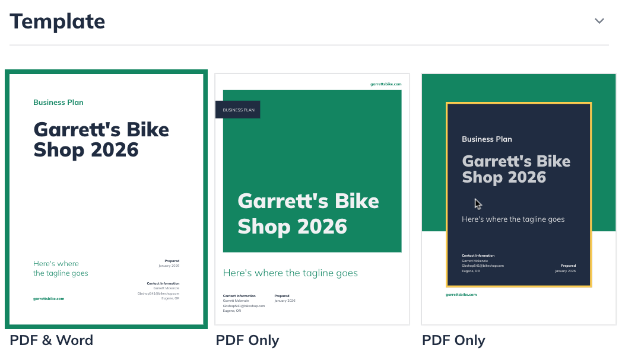Click the tagline text on the third template
This screenshot has width=622, height=364.
(512, 219)
